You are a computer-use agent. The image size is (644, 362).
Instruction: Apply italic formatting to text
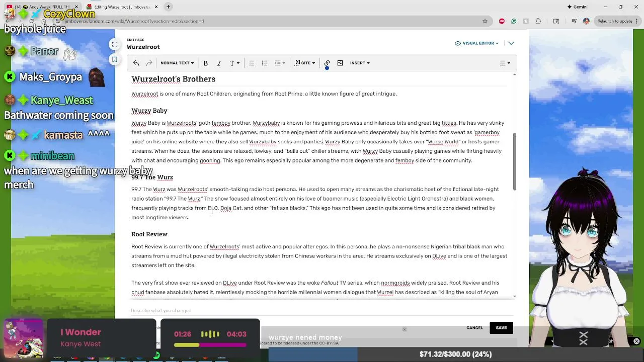tap(219, 63)
